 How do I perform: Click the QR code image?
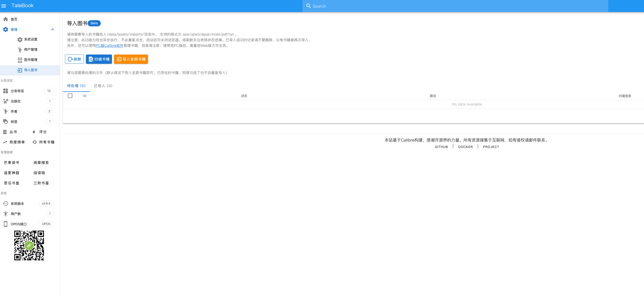pyautogui.click(x=29, y=246)
